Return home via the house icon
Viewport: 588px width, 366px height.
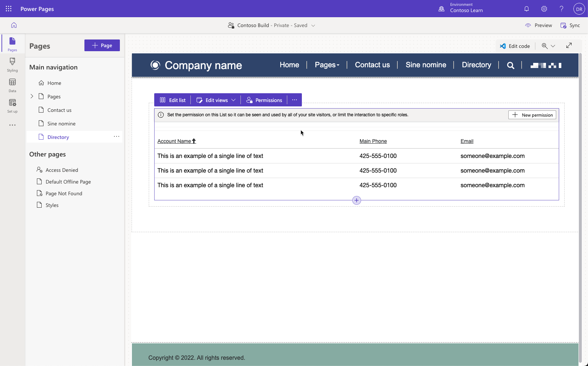click(x=14, y=25)
